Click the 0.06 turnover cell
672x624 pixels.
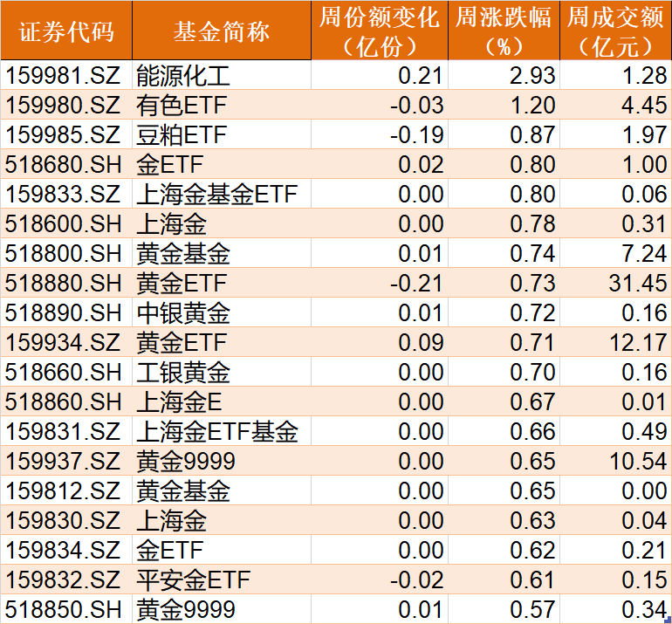point(615,194)
